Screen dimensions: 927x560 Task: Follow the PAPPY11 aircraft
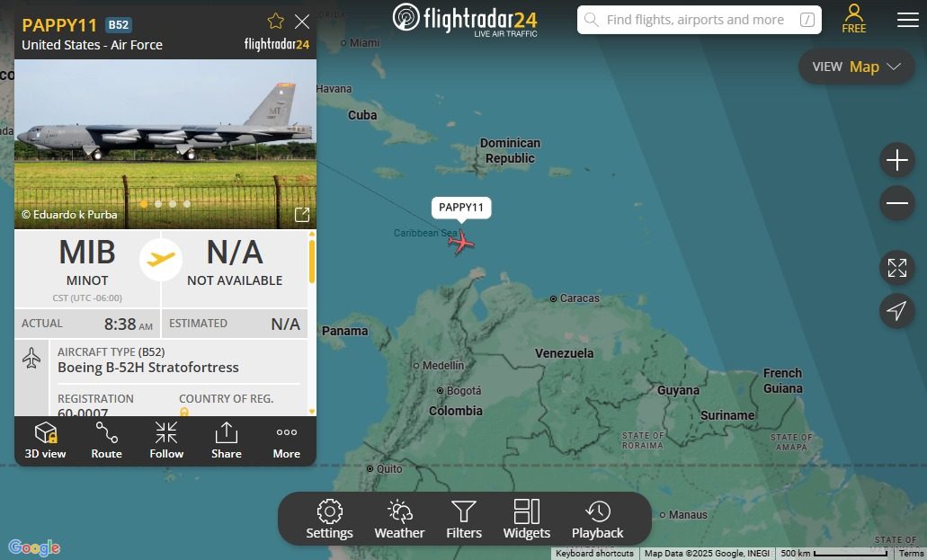point(166,440)
